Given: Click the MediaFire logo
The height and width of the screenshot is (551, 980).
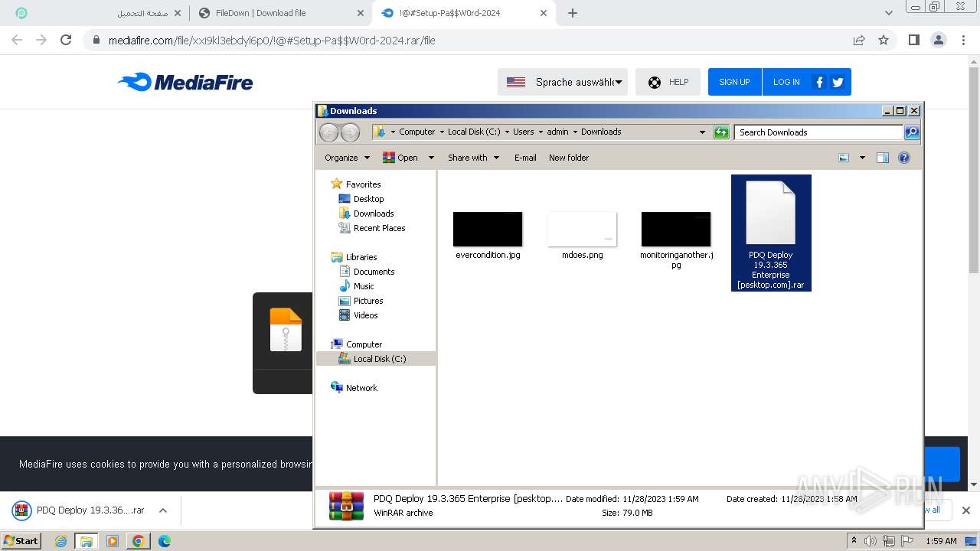Looking at the screenshot, I should (185, 82).
